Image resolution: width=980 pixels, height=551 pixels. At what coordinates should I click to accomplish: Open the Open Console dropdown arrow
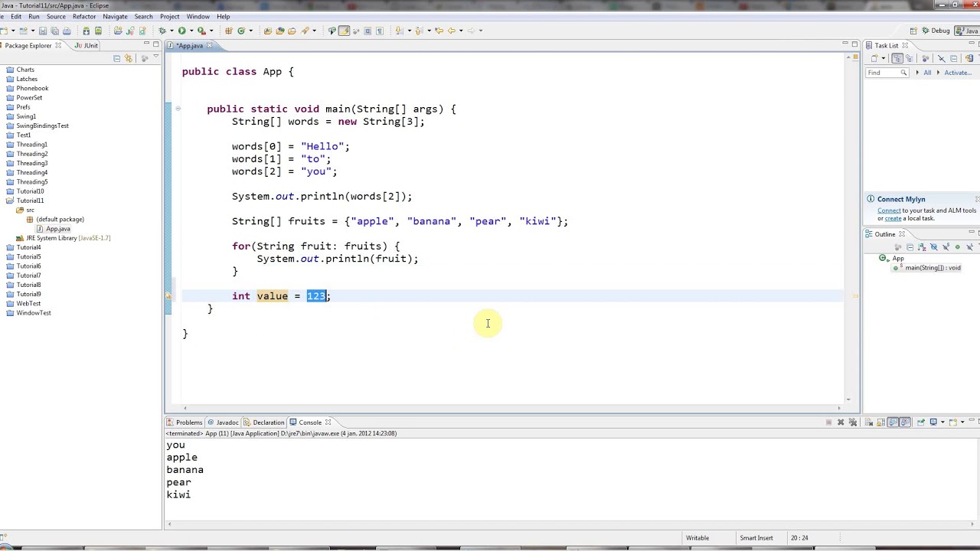[x=962, y=422]
